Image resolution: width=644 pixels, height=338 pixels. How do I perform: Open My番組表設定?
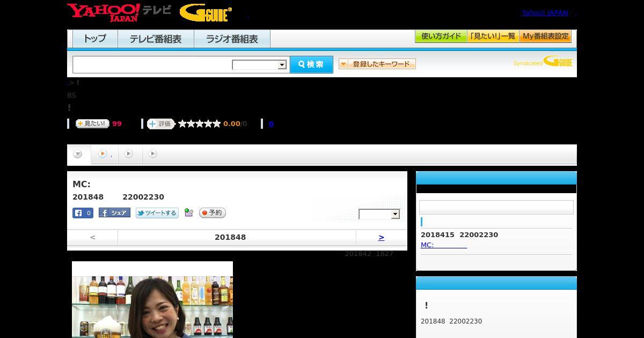click(x=545, y=36)
